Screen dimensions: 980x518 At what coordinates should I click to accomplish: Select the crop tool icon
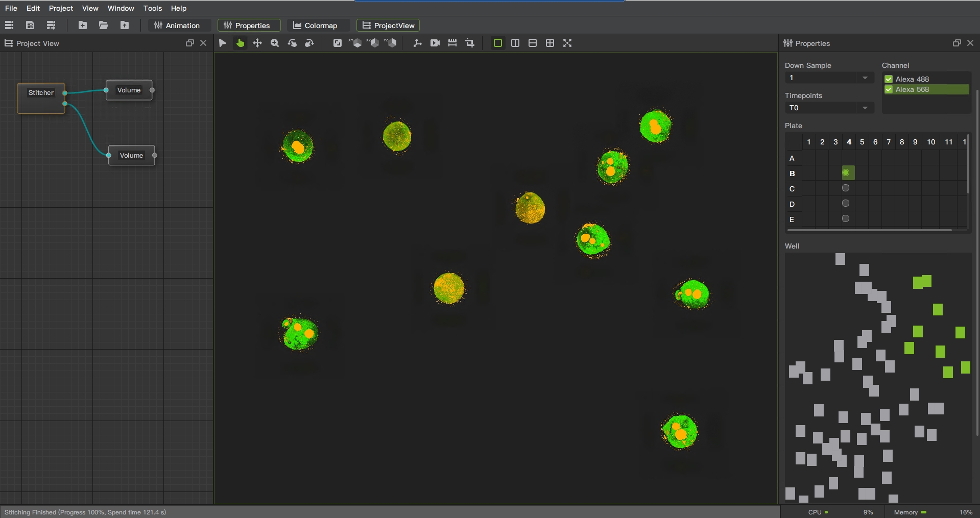[470, 43]
